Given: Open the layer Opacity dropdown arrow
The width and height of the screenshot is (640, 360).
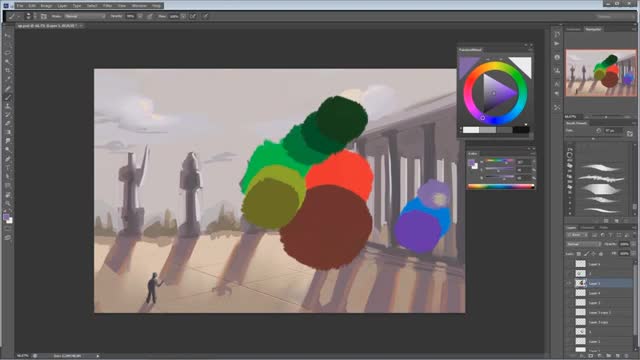Looking at the screenshot, I should (633, 244).
